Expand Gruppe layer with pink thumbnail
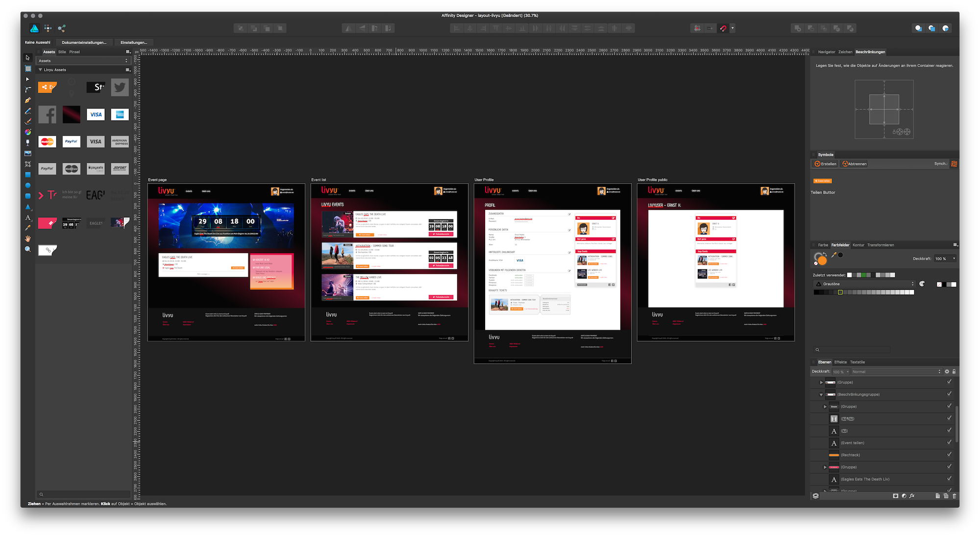Screen dimensions: 980x537 [825, 467]
